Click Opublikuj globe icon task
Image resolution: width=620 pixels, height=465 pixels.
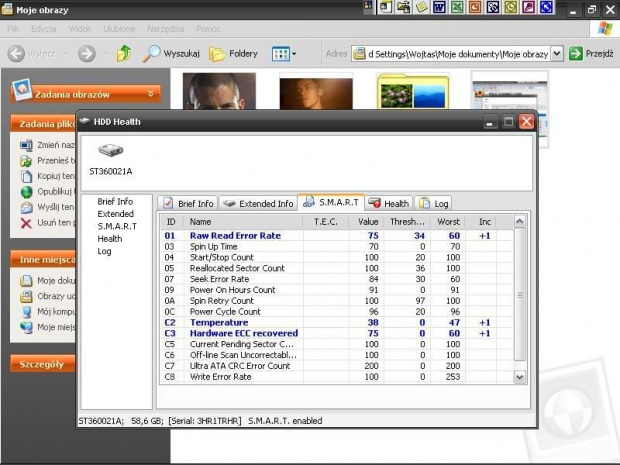[26, 191]
